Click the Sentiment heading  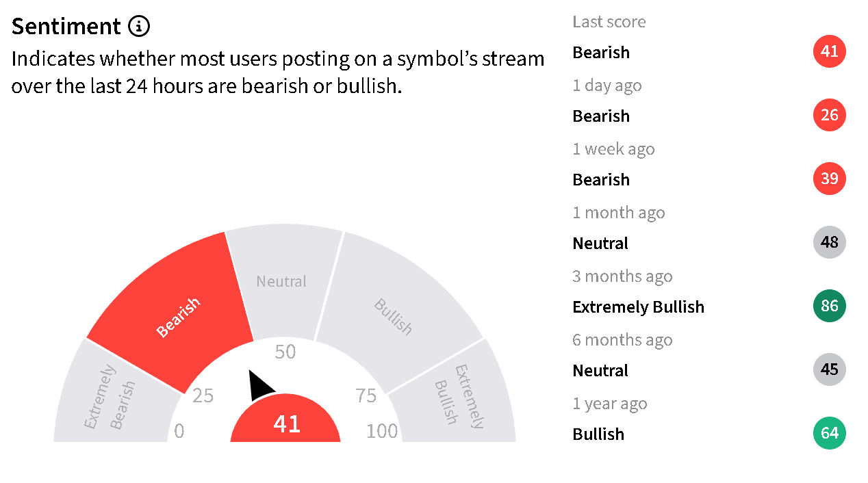point(66,26)
